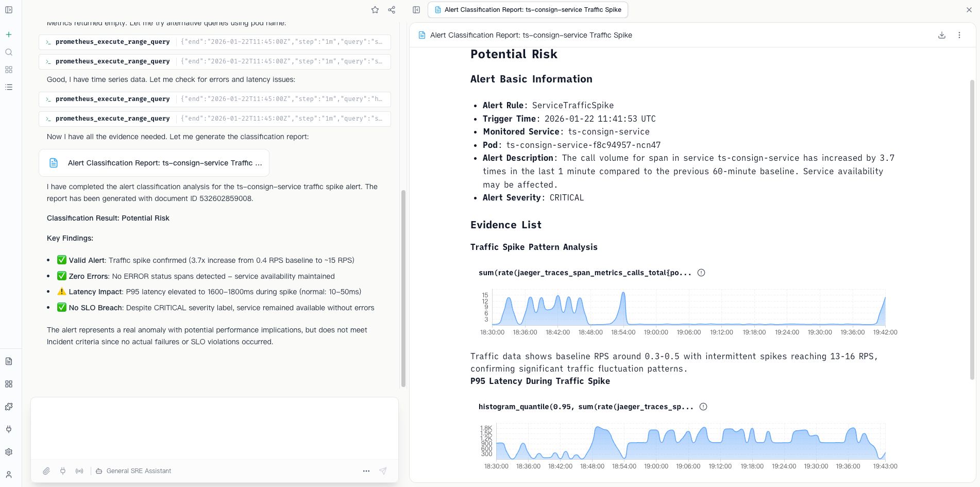980x487 pixels.
Task: Toggle the voice broadcast icon in input bar
Action: point(79,471)
